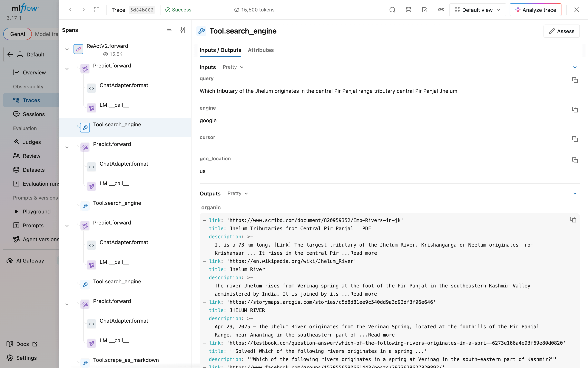Select the Inputs / Outputs tab

[x=220, y=50]
